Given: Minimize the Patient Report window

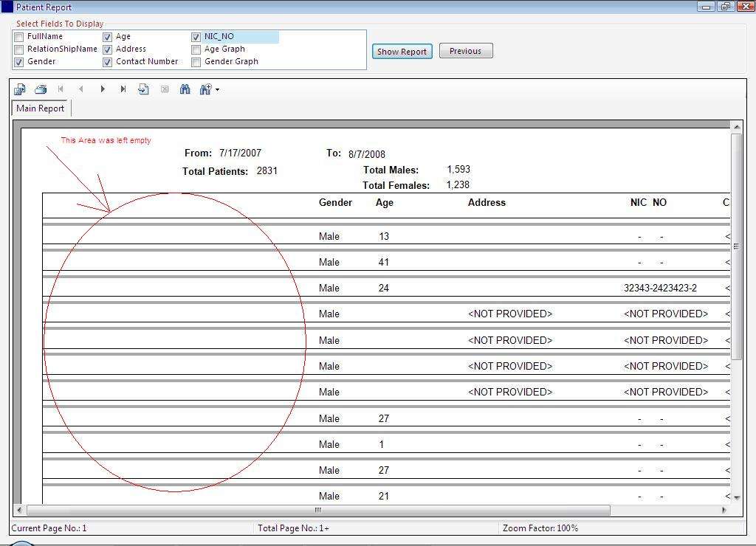Looking at the screenshot, I should (x=706, y=7).
